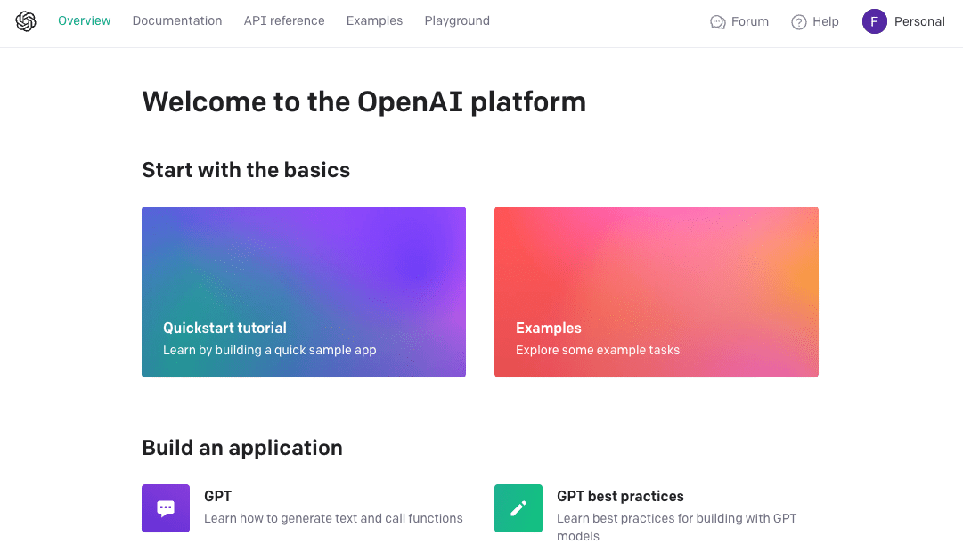
Task: Go to API reference tab
Action: point(284,20)
